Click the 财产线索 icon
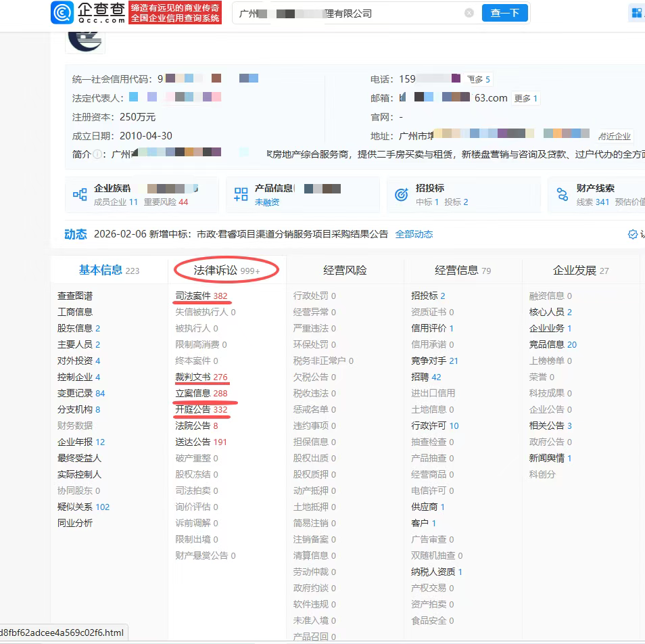Screen dimensions: 645x644 coord(563,195)
